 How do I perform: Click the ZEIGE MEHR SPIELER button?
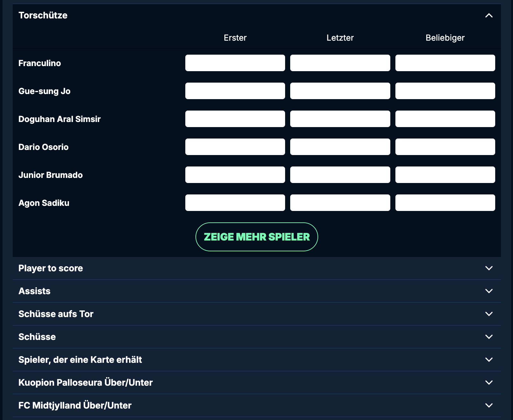click(x=256, y=237)
